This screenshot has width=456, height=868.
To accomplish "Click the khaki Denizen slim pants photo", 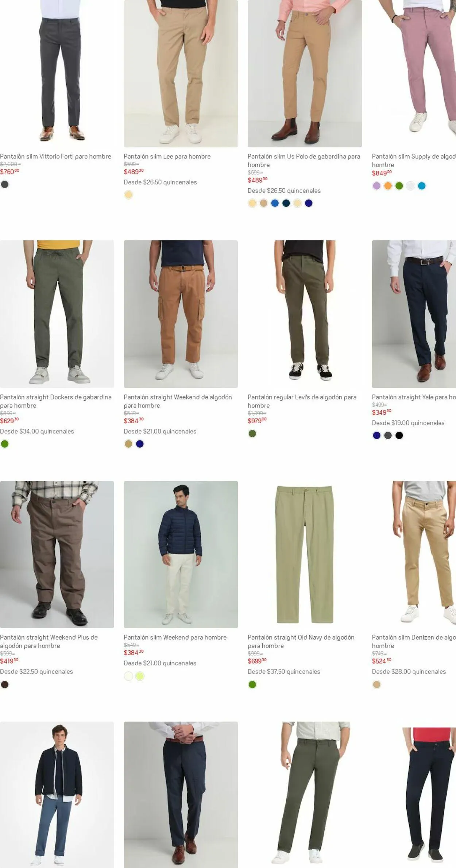I will [423, 554].
